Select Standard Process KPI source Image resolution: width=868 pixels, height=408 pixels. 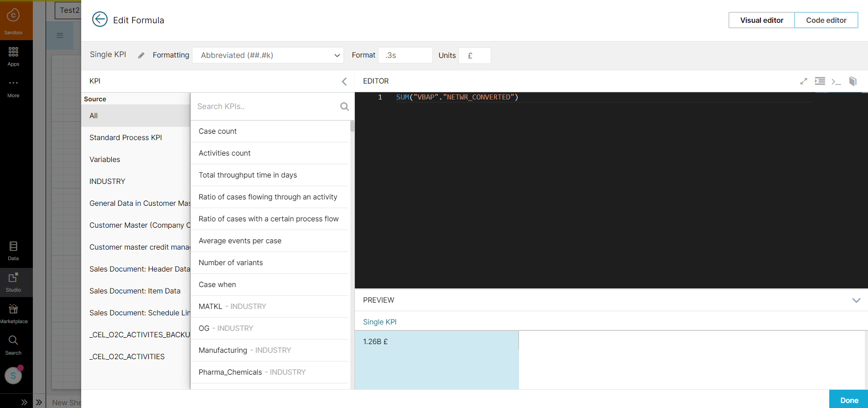click(136, 137)
